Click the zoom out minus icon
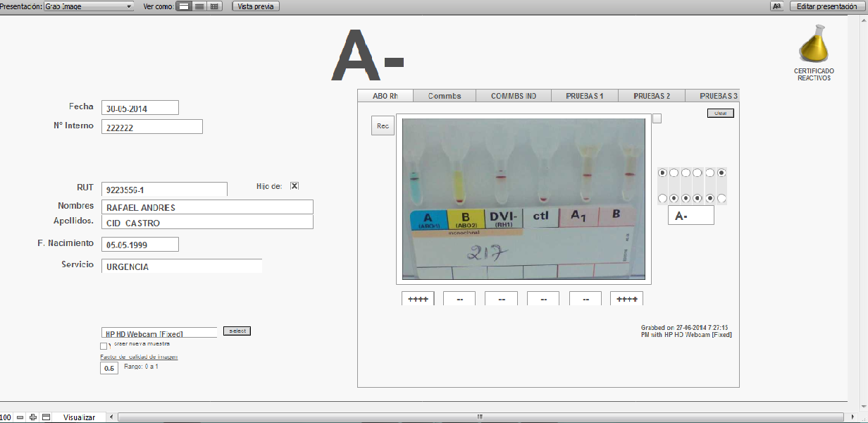The image size is (868, 423). [20, 417]
